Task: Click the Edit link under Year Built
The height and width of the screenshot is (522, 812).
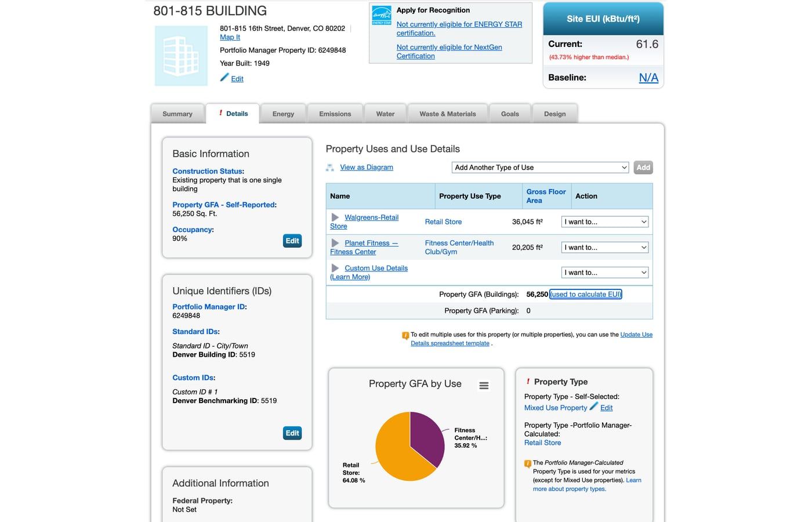Action: [237, 79]
